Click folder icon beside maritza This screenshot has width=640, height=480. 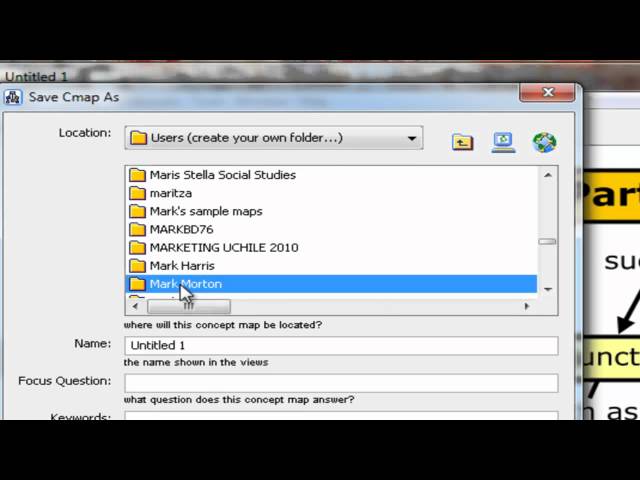tap(138, 193)
